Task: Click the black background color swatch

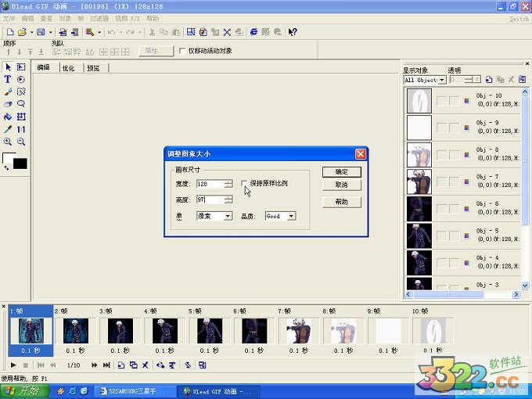Action: (x=20, y=163)
